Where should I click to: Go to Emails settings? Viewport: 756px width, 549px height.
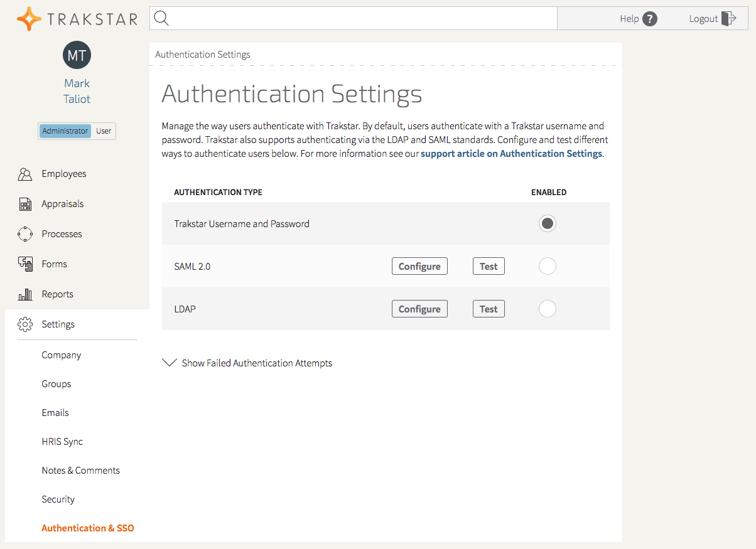click(55, 413)
